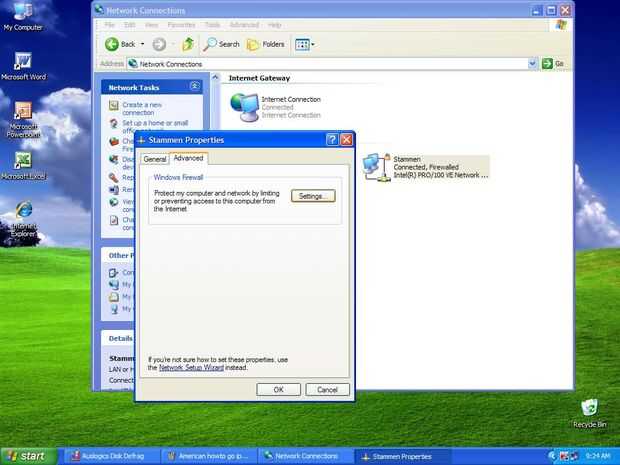Minimize the Network Connections window
Image resolution: width=620 pixels, height=465 pixels.
click(536, 10)
